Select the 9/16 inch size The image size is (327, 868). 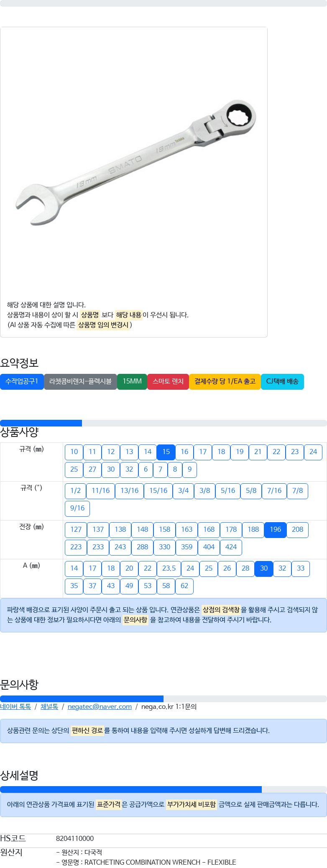pyautogui.click(x=77, y=508)
